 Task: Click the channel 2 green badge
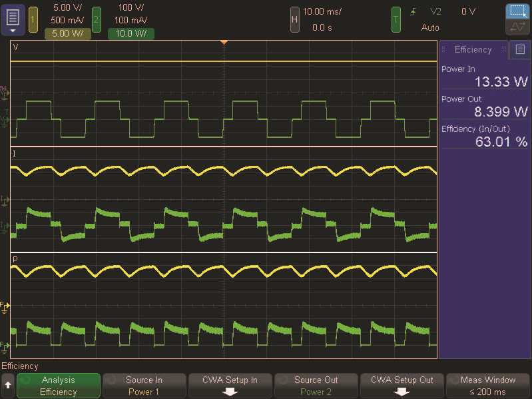tap(97, 20)
